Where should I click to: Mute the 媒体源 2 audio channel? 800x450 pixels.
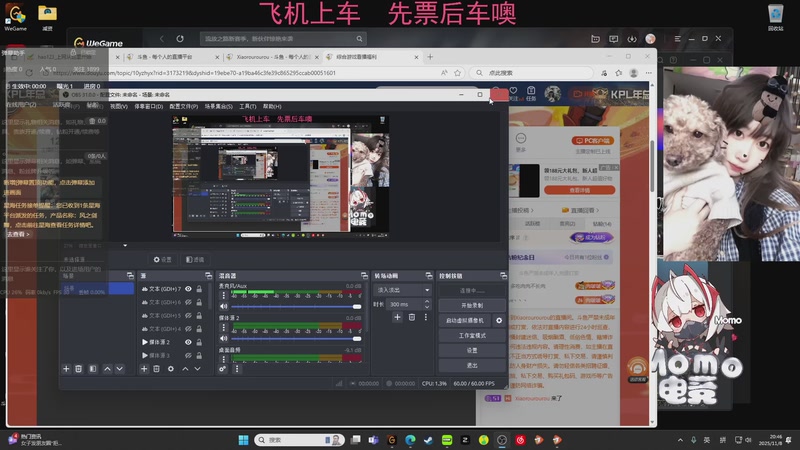tap(223, 338)
